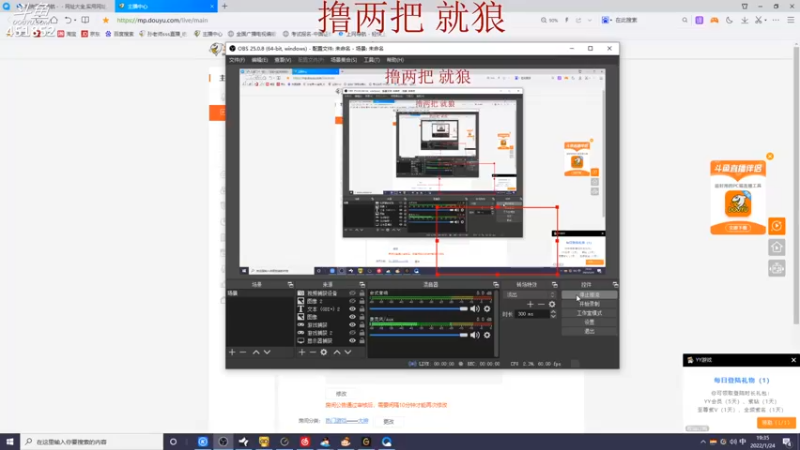Remove selected scene with the minus icon
Screen dimensions: 800x450
pyautogui.click(x=243, y=352)
